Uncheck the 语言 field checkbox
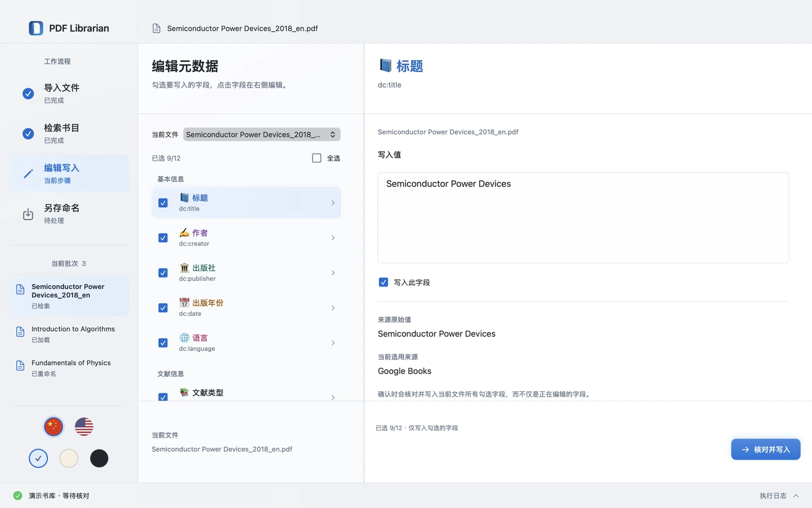The width and height of the screenshot is (812, 508). (x=163, y=343)
